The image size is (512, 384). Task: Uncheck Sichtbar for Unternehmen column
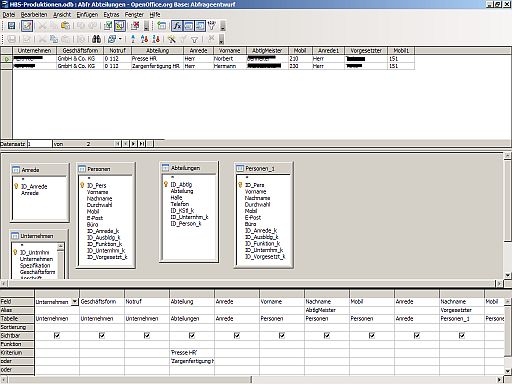pos(57,336)
